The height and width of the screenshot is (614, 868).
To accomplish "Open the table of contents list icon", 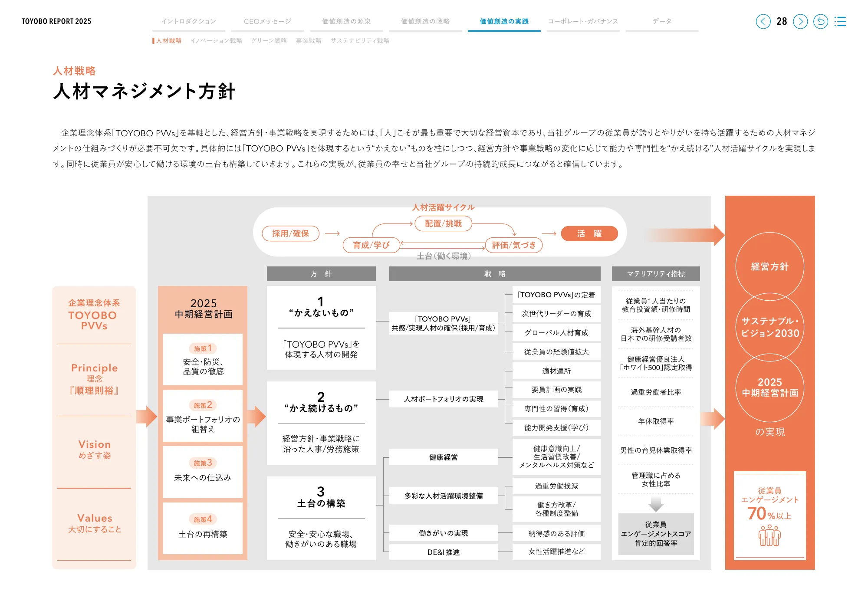I will click(x=840, y=21).
